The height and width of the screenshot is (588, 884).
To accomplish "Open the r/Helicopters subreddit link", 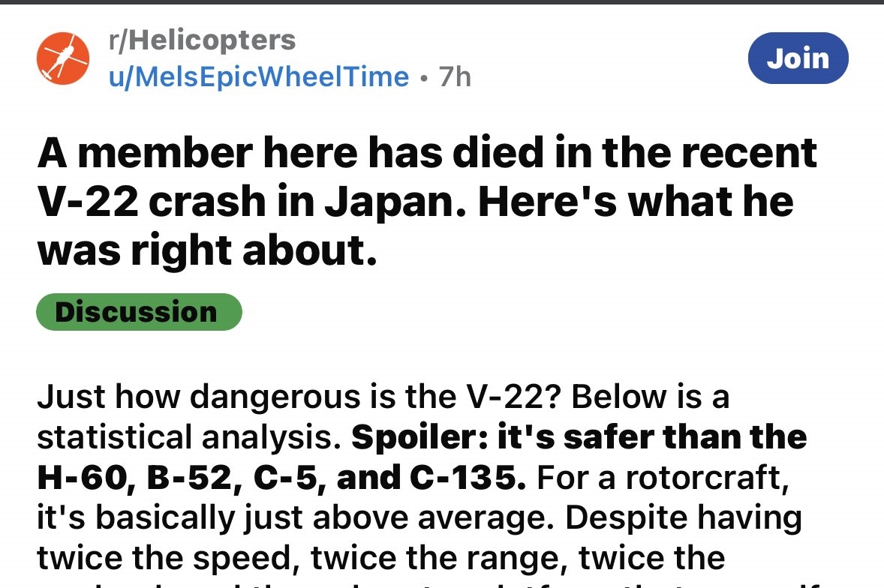I will click(202, 40).
